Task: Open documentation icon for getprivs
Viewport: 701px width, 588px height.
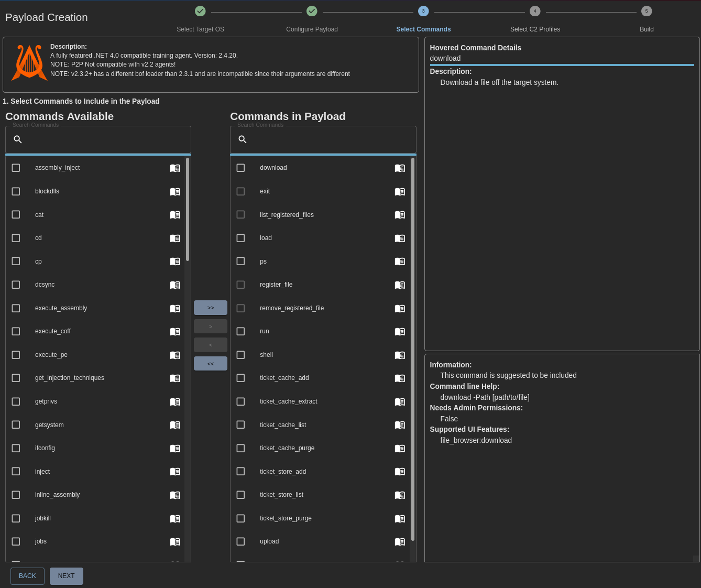Action: 175,402
